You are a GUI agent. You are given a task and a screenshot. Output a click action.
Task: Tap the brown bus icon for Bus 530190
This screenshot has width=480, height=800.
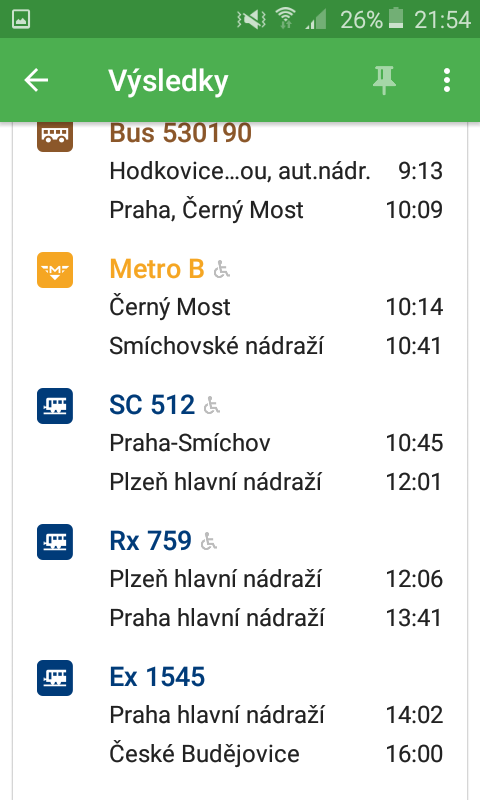[55, 135]
